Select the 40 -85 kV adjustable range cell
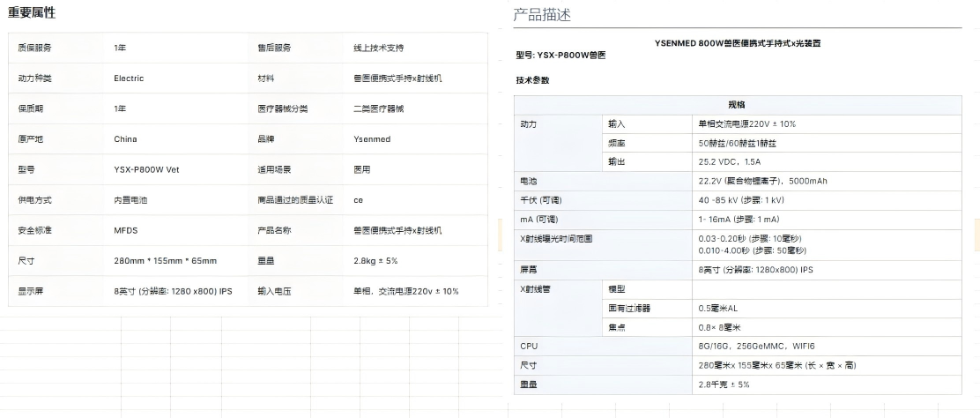980x418 pixels. point(741,200)
